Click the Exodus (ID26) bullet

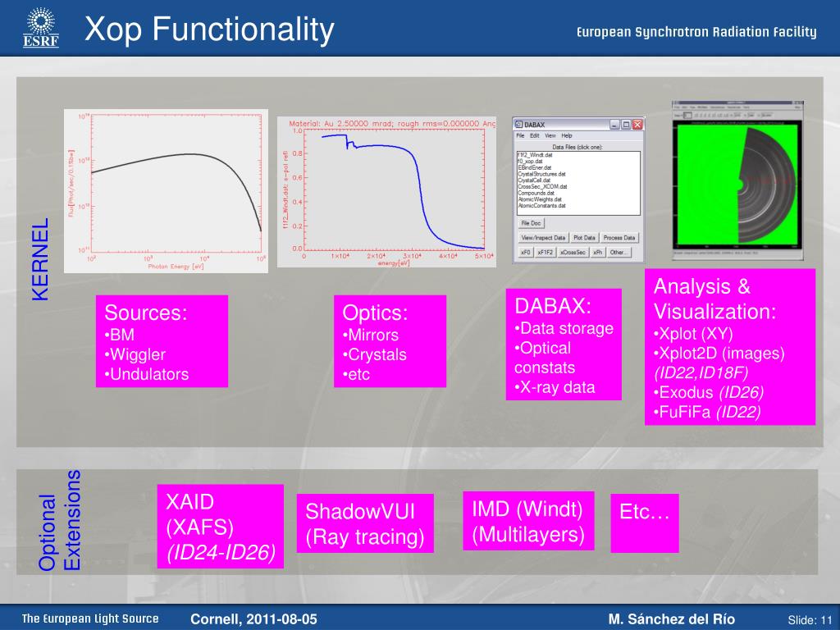pyautogui.click(x=709, y=392)
